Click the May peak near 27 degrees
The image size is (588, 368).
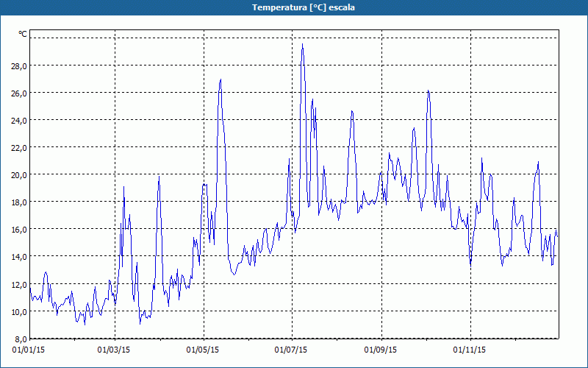pyautogui.click(x=220, y=79)
